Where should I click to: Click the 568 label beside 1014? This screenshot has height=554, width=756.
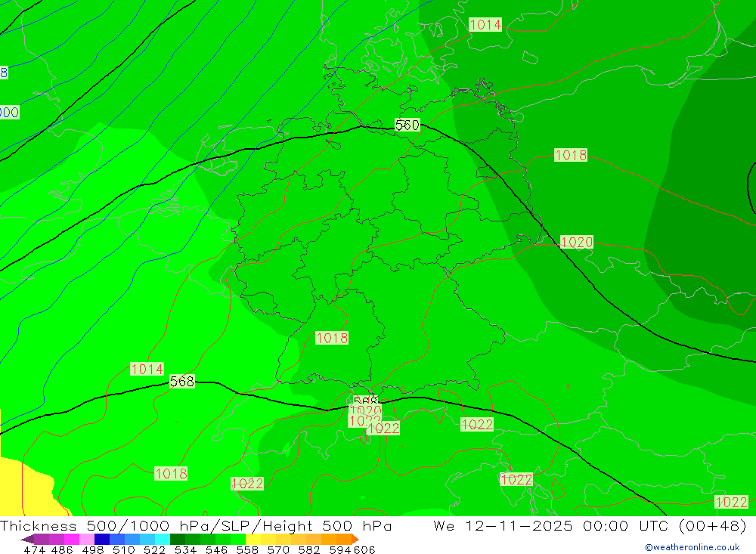pyautogui.click(x=182, y=382)
